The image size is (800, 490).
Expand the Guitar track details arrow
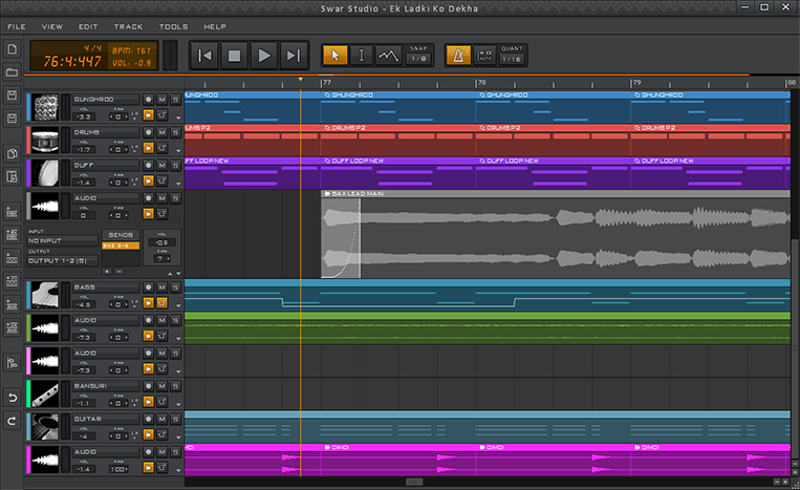pyautogui.click(x=178, y=437)
